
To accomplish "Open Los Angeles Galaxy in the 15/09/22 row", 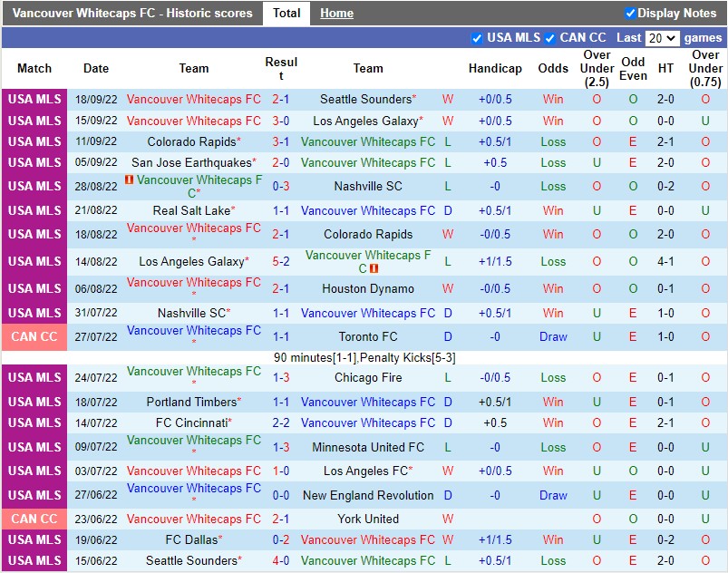I will (x=366, y=121).
